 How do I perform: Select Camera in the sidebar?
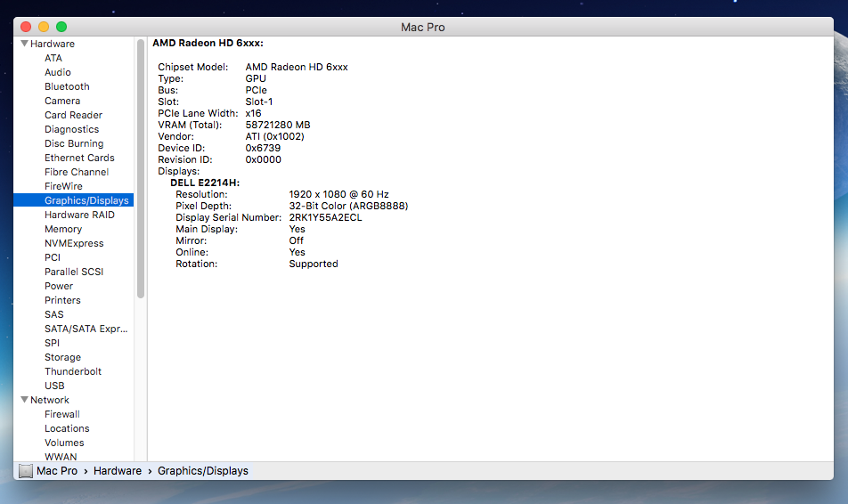(x=62, y=101)
